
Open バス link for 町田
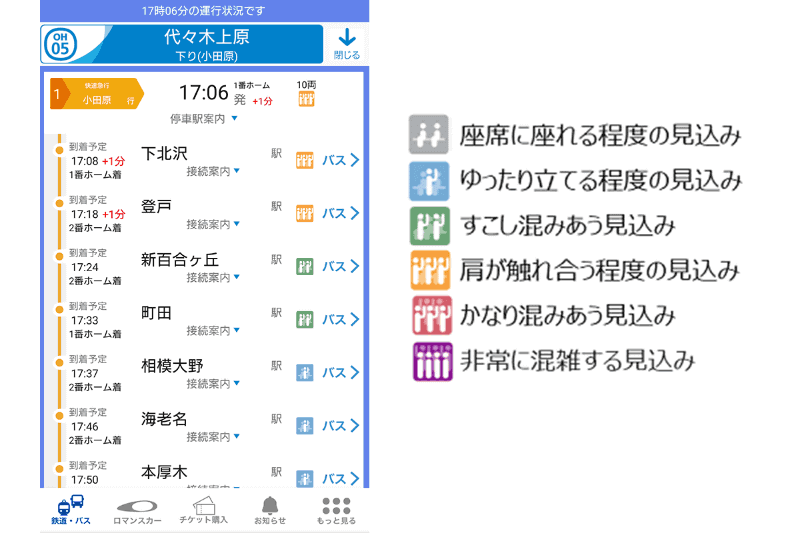340,319
